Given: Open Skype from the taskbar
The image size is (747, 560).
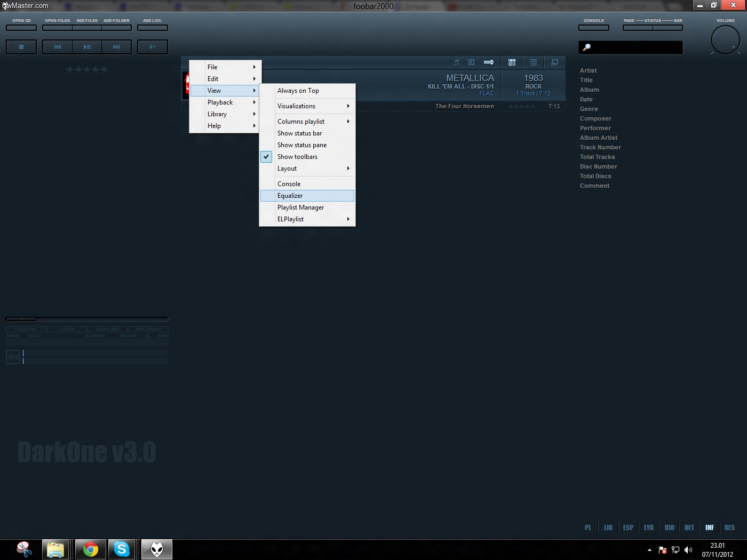Looking at the screenshot, I should click(x=122, y=549).
